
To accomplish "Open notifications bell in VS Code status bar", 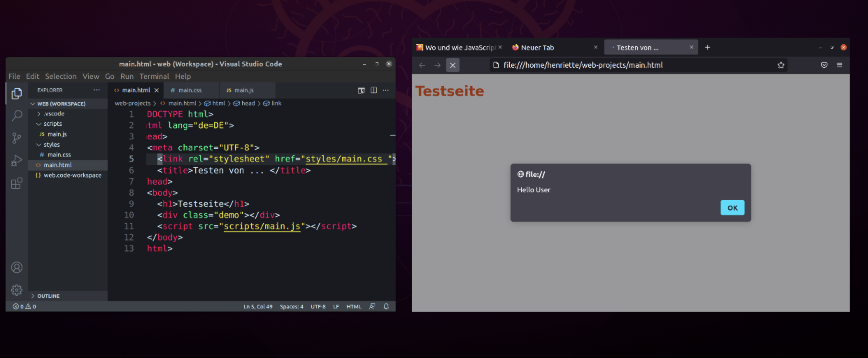I will [386, 307].
